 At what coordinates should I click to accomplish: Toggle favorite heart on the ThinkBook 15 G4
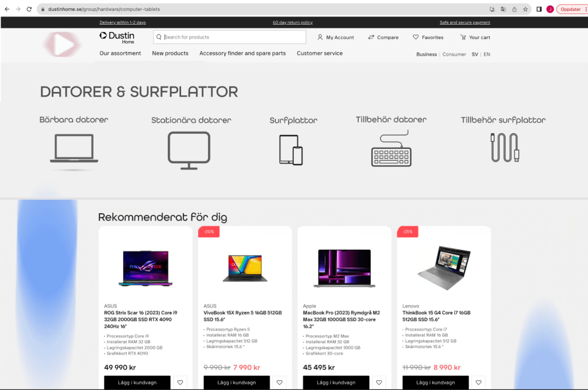tap(478, 383)
